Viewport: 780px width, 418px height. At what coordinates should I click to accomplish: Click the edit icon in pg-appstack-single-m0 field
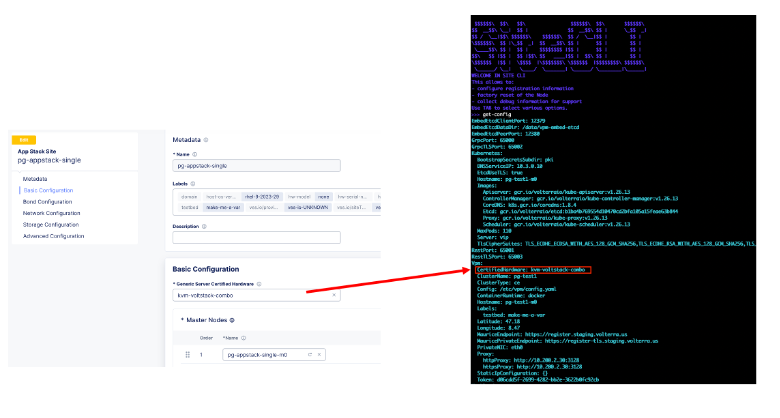[x=310, y=355]
